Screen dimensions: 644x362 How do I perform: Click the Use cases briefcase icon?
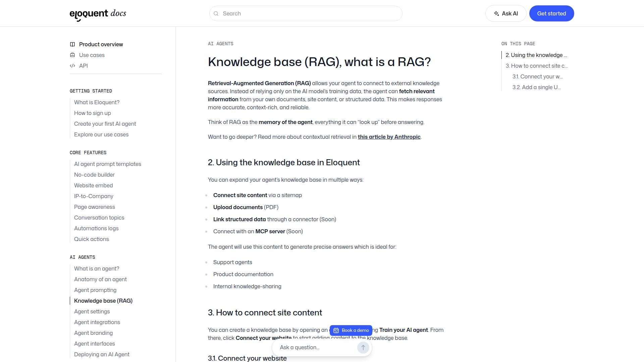[72, 55]
